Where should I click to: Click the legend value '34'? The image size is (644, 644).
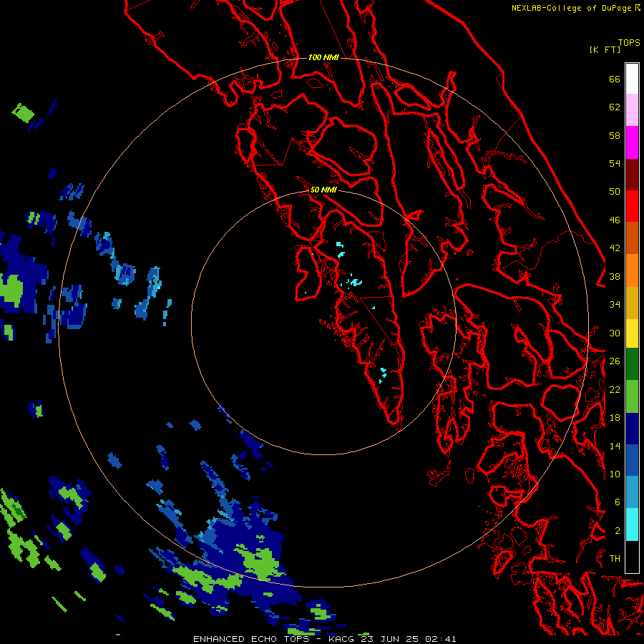coord(615,304)
